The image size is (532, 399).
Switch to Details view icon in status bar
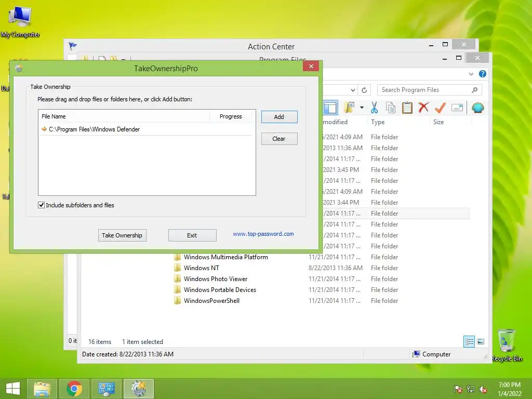469,341
